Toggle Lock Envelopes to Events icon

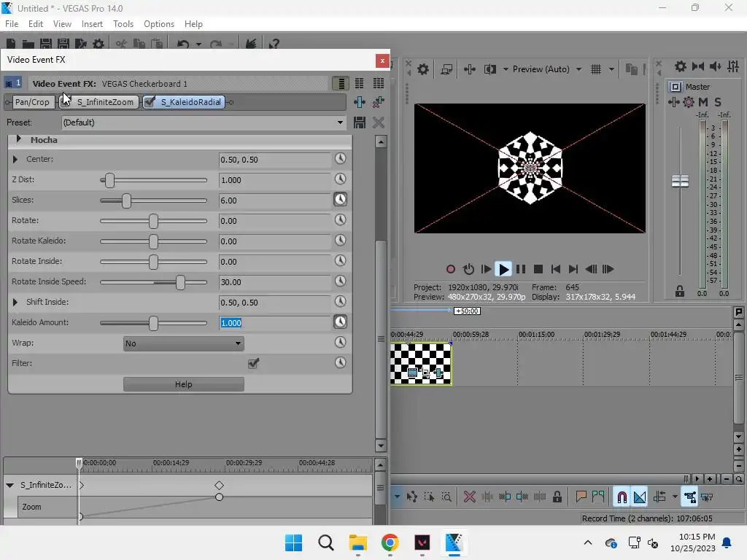coord(690,497)
